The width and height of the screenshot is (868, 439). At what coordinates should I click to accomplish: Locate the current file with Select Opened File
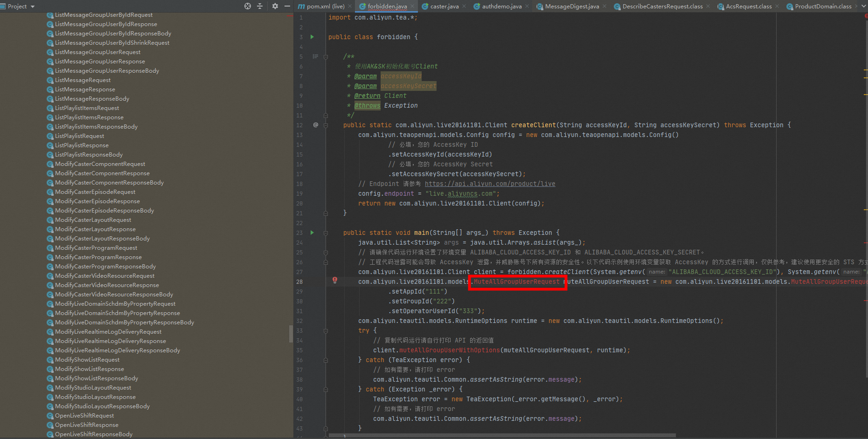click(248, 6)
